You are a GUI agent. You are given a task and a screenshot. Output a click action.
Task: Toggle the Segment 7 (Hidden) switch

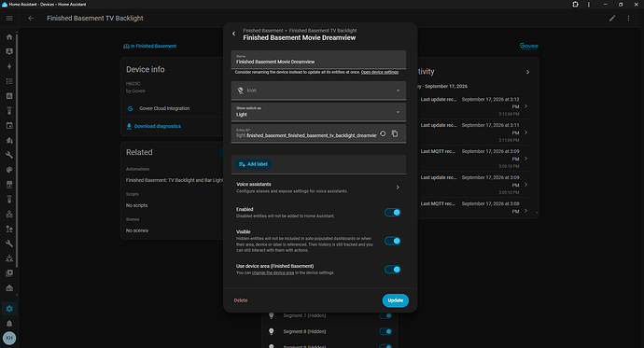(385, 315)
